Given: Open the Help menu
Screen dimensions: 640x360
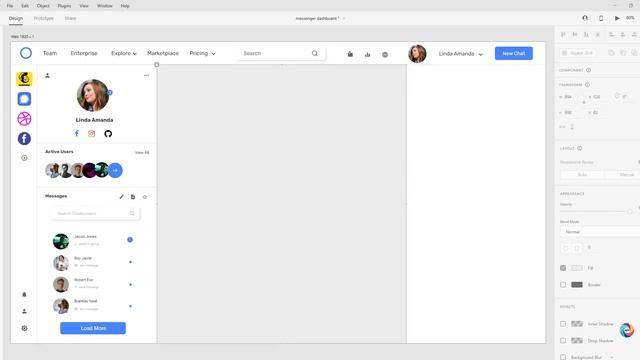Looking at the screenshot, I should (125, 6).
